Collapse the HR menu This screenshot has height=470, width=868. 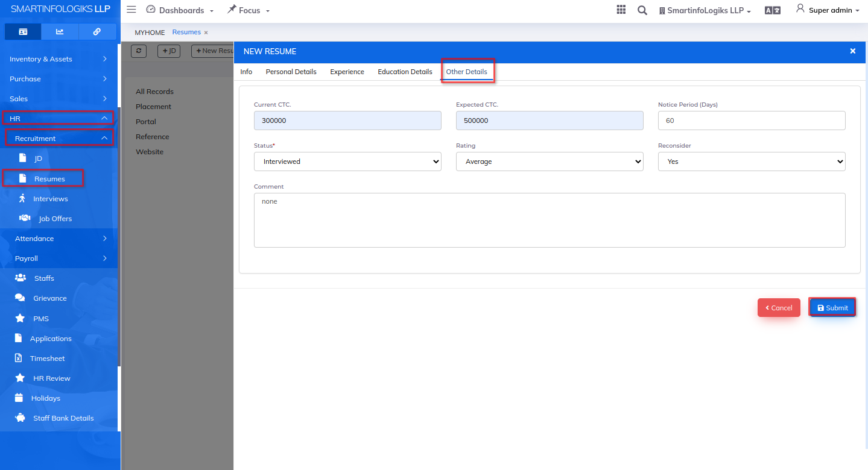(59, 118)
